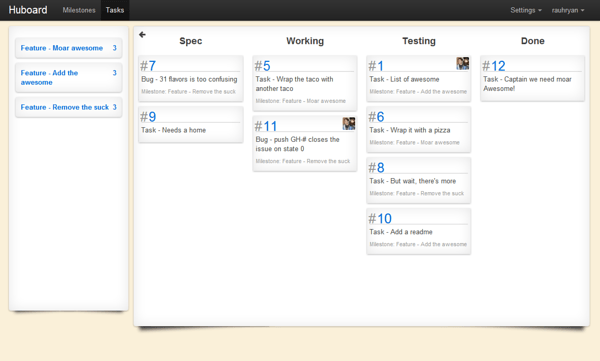The width and height of the screenshot is (600, 361).
Task: Select 'Task - Captain we need moar Awesome!' text
Action: coord(527,84)
